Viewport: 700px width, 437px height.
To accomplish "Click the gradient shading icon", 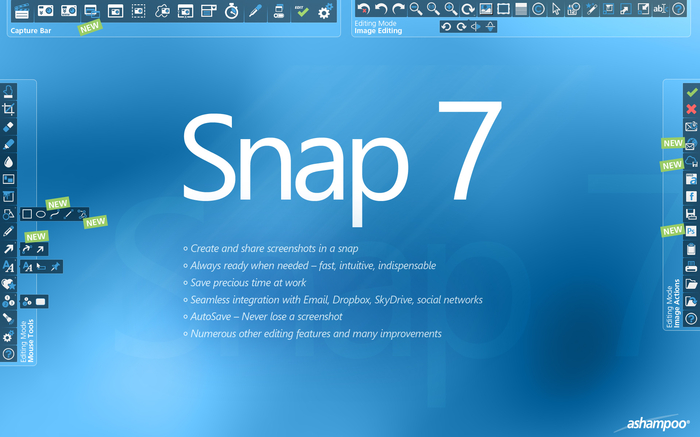I will 521,9.
